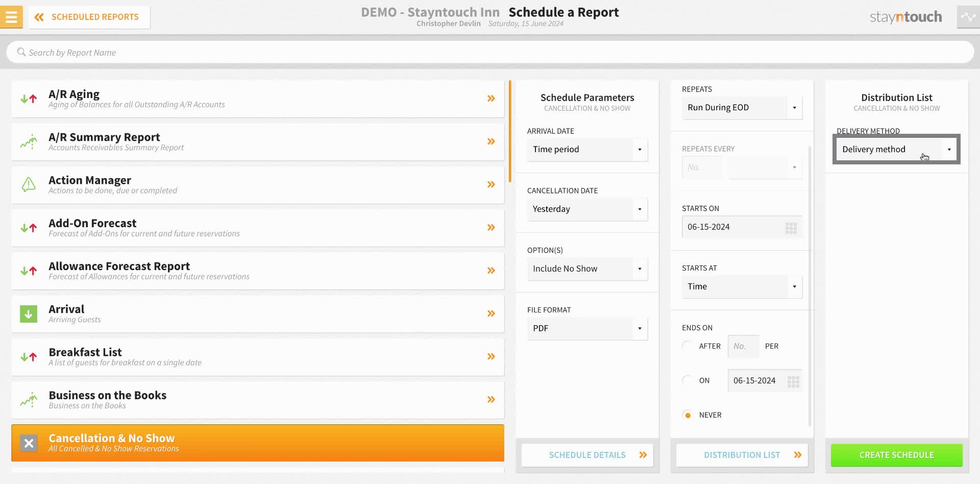Click the Repeats panel scrollbar
980x484 pixels.
click(810, 286)
